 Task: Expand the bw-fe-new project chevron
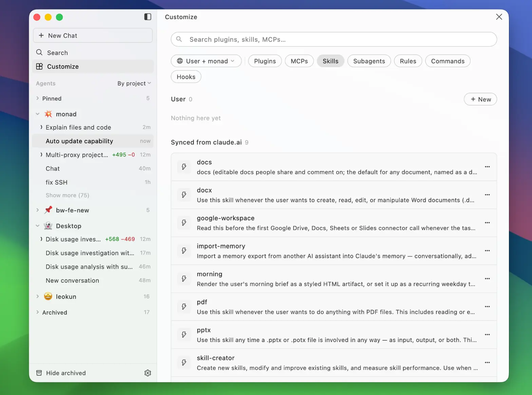(38, 210)
